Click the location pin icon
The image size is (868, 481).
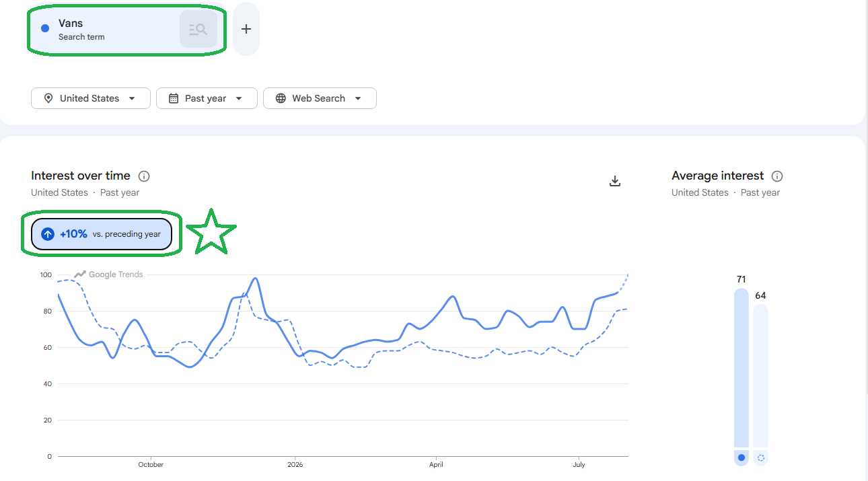click(48, 98)
